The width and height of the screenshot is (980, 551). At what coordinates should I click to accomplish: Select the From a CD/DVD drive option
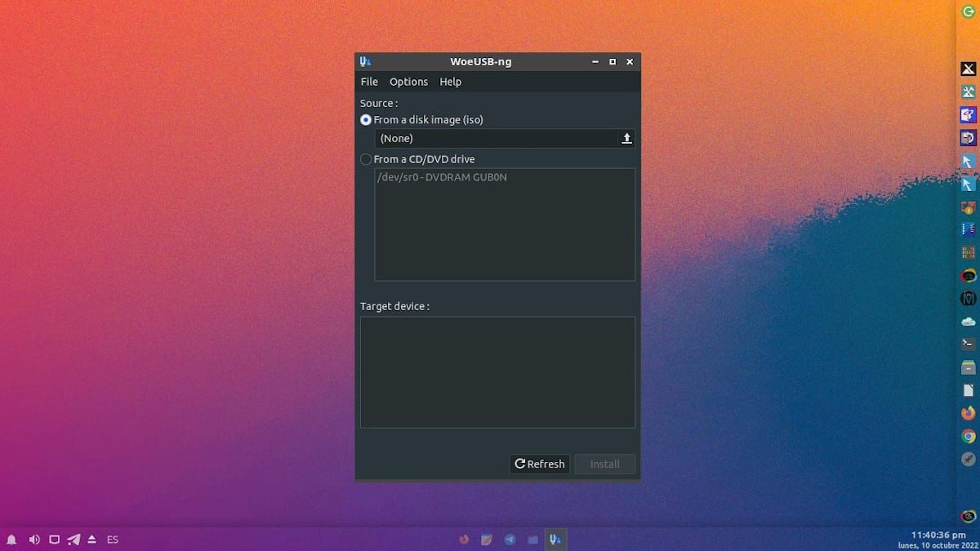(365, 159)
